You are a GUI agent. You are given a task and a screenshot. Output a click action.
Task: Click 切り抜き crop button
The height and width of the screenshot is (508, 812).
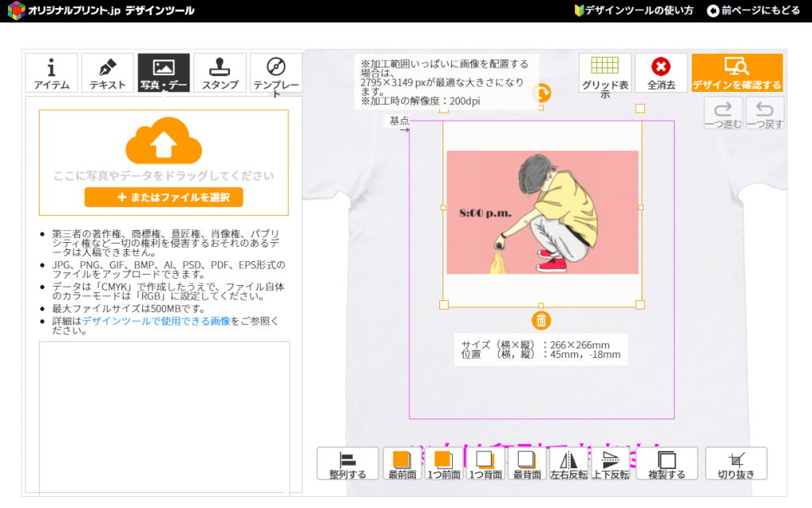point(736,464)
